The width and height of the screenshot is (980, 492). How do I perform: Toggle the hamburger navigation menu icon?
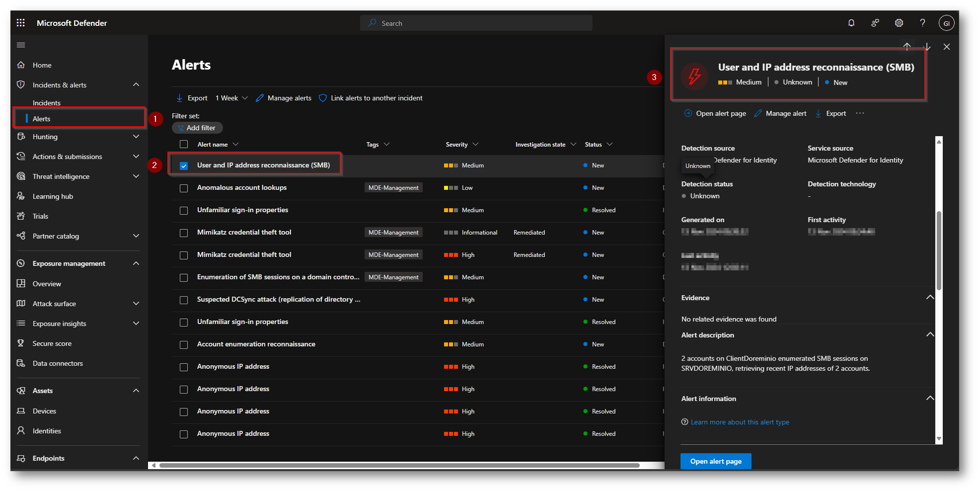21,45
